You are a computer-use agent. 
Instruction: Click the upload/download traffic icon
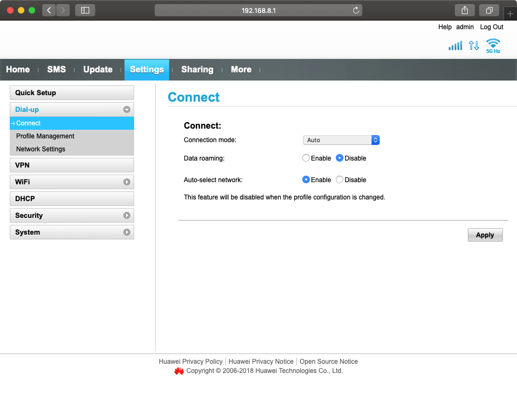(x=474, y=46)
